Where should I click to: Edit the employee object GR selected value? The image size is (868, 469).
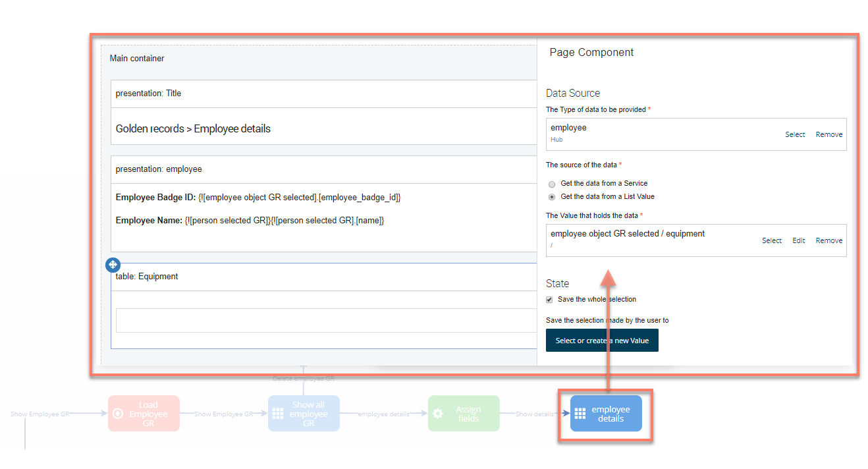pyautogui.click(x=798, y=240)
